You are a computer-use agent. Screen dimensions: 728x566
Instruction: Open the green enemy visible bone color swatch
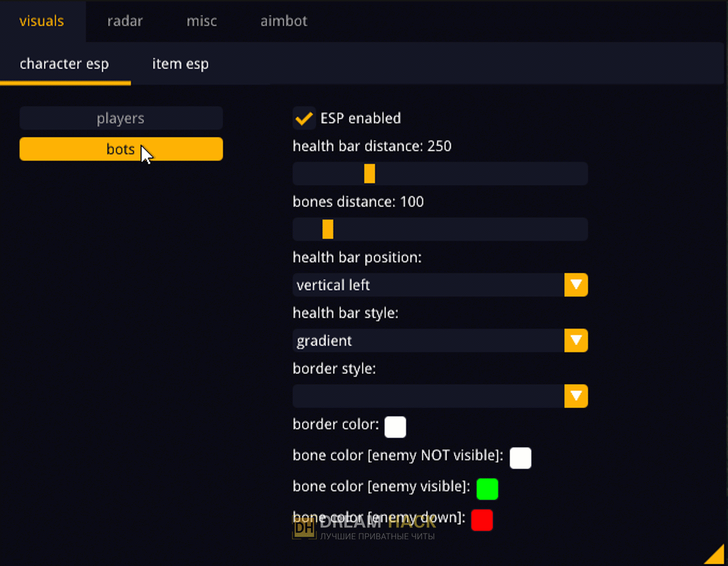pyautogui.click(x=487, y=489)
